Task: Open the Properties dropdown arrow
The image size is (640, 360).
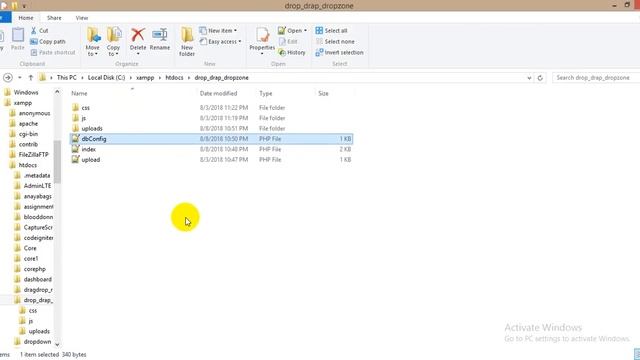Action: pos(262,54)
